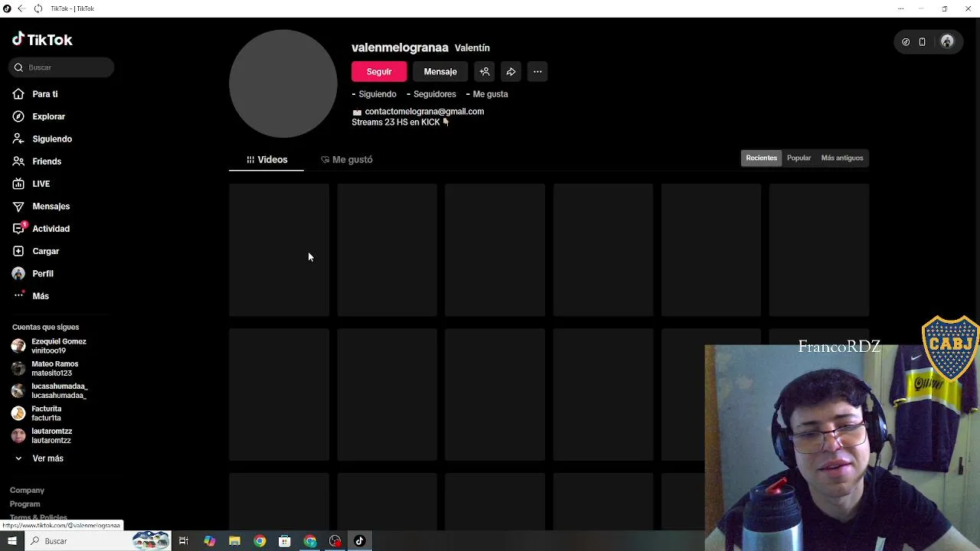Screen dimensions: 980x551
Task: Open the profile three-dots more options
Action: click(x=537, y=71)
